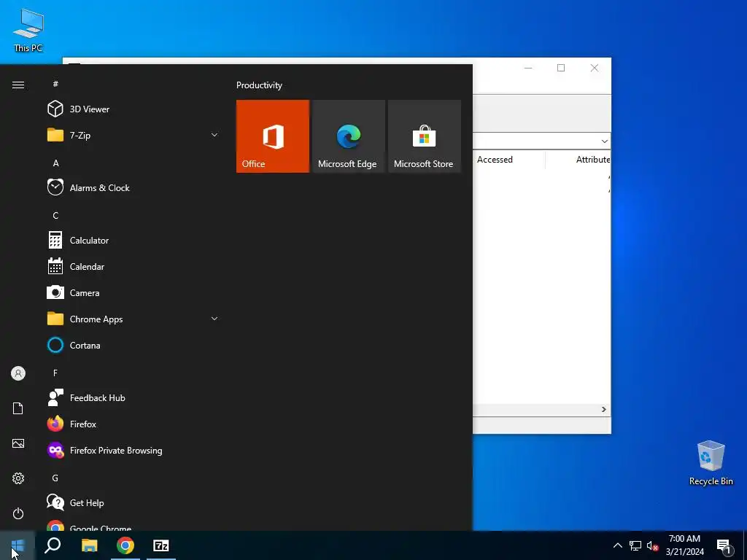
Task: Open the network status tray icon
Action: coord(635,545)
